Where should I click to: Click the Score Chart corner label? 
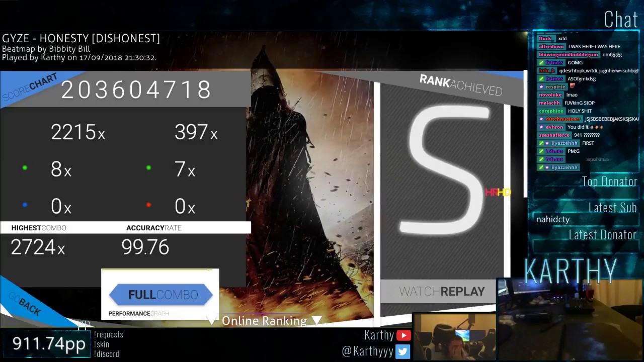30,88
